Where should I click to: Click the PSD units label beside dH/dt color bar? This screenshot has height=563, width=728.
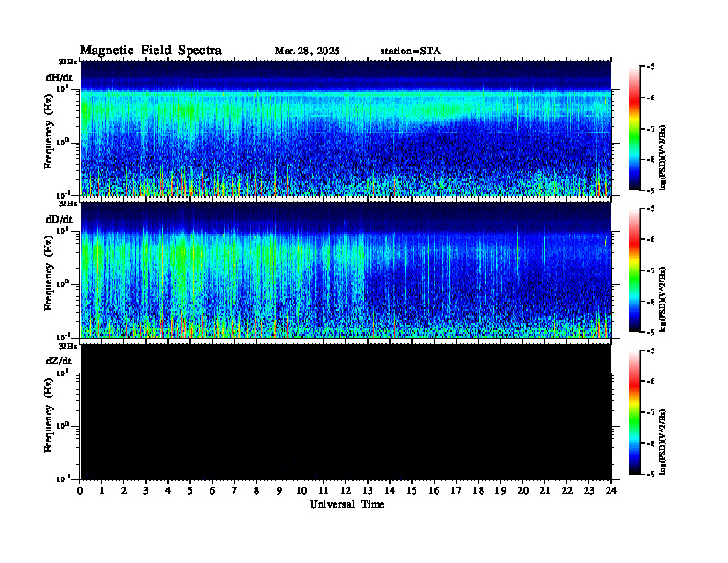pos(663,157)
